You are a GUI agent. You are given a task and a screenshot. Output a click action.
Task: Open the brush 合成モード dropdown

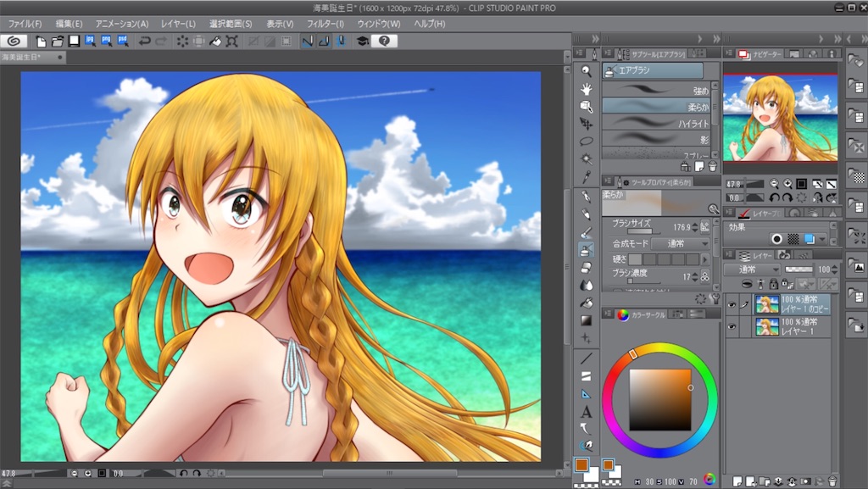[682, 243]
